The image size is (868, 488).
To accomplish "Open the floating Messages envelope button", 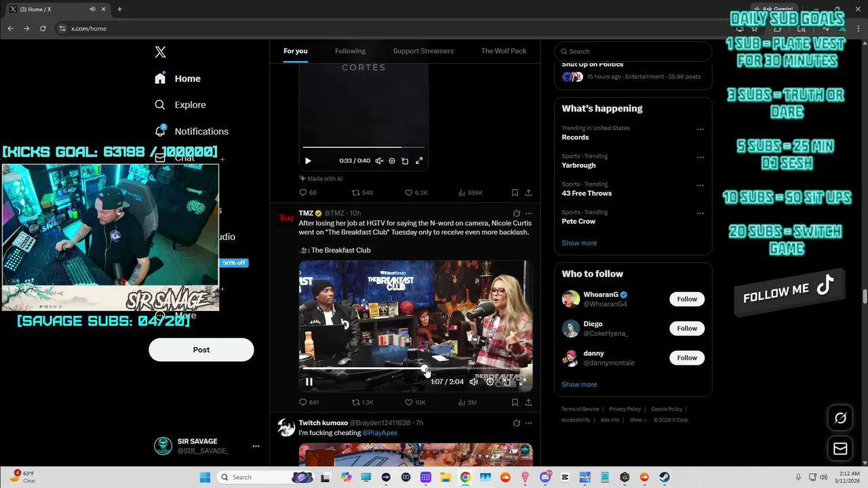I will point(840,449).
